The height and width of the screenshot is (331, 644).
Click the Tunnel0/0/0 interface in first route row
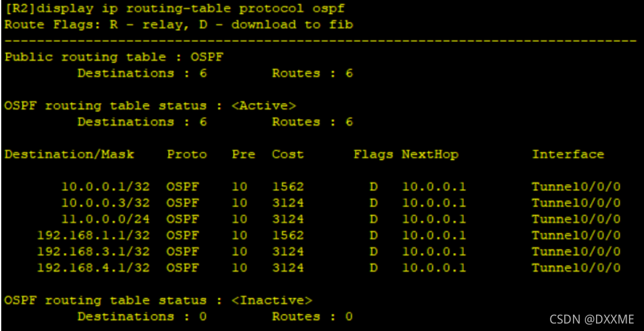tap(576, 187)
